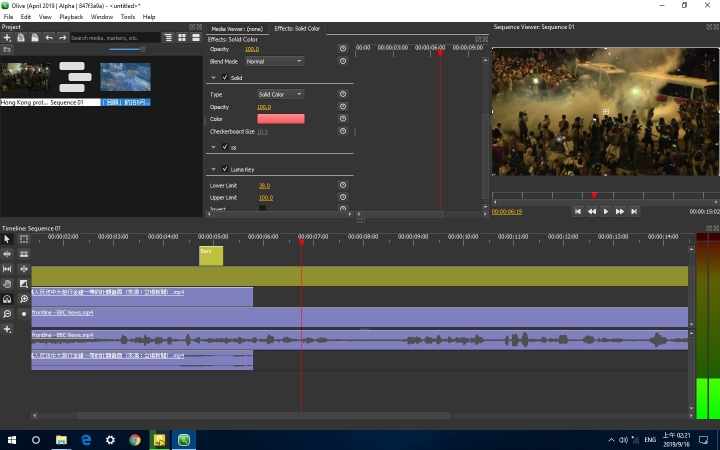Viewport: 720px width, 450px height.
Task: Toggle keyframing for Lower Limit
Action: (343, 185)
